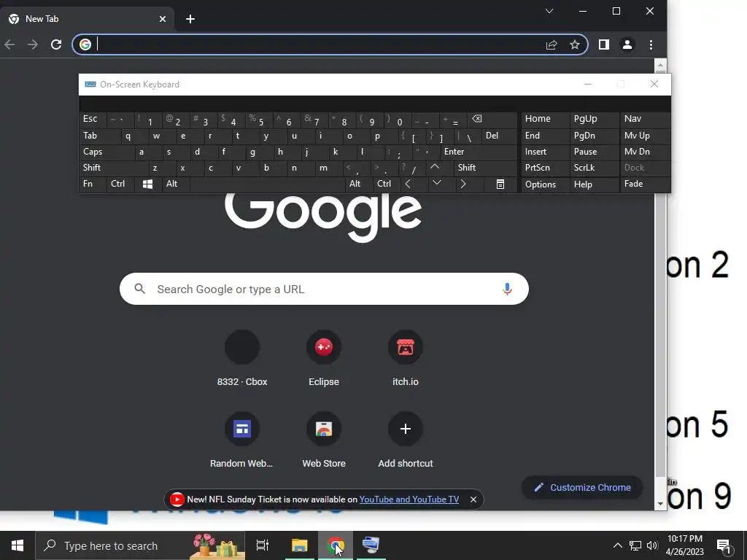Click the Mv Dn key on On-Screen Keyboard
Viewport: 747px width, 560px height.
click(645, 152)
